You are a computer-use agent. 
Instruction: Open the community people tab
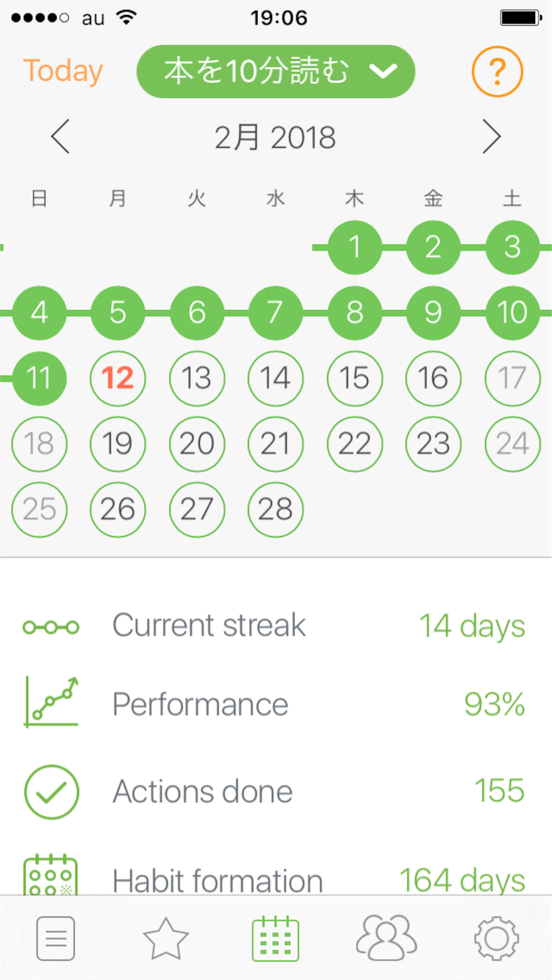click(386, 937)
